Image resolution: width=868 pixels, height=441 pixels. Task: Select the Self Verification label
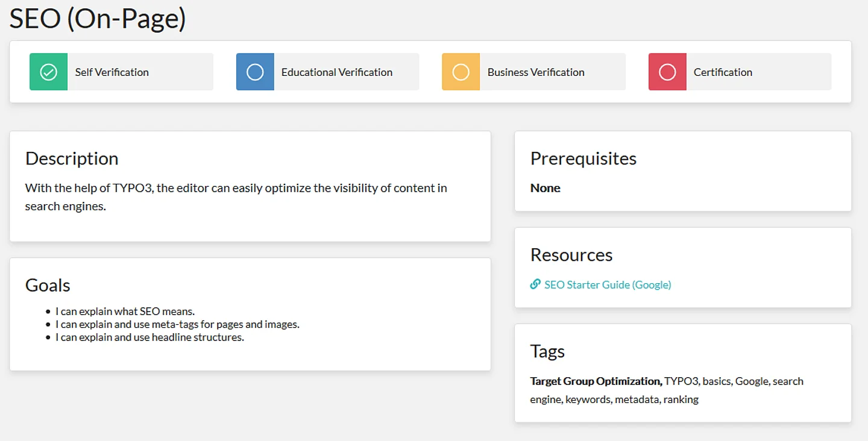tap(112, 72)
